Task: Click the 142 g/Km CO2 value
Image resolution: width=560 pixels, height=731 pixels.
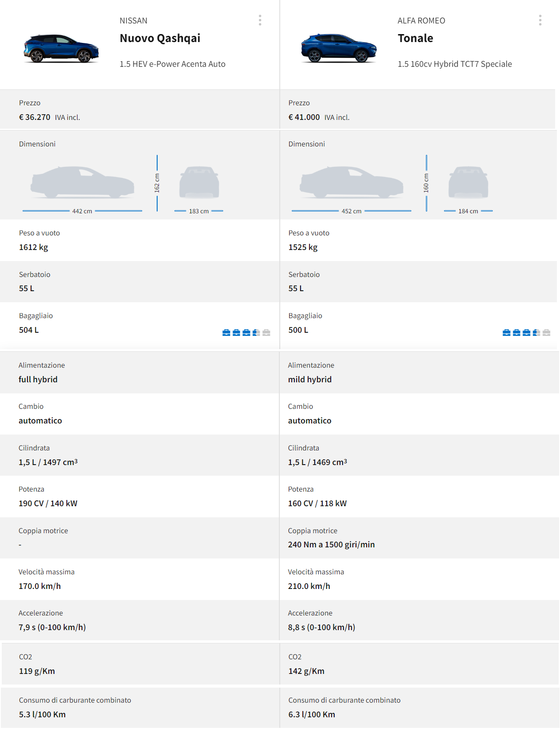Action: coord(306,671)
